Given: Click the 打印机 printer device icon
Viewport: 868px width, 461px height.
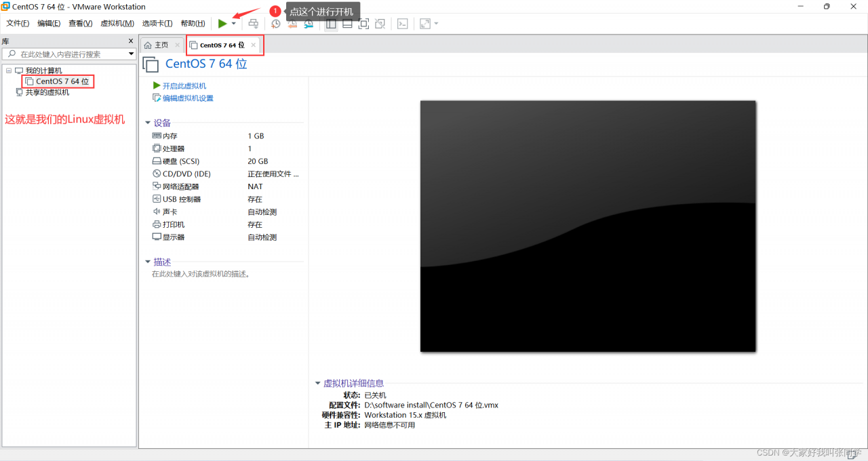Looking at the screenshot, I should coord(157,224).
